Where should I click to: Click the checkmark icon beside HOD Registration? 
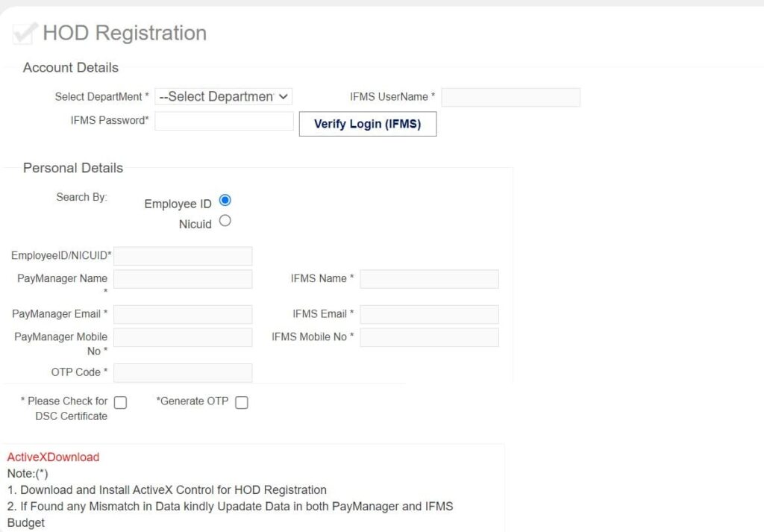23,32
